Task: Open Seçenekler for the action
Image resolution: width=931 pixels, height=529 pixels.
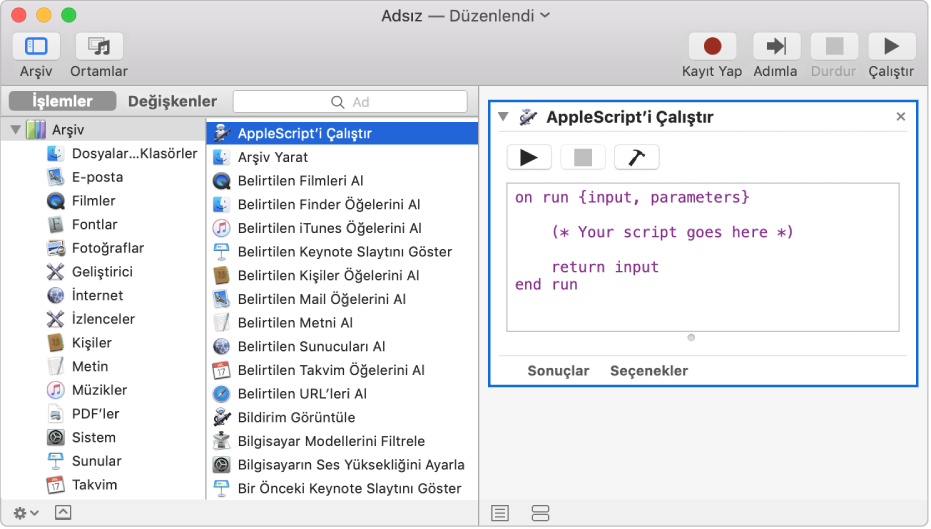Action: (x=649, y=370)
